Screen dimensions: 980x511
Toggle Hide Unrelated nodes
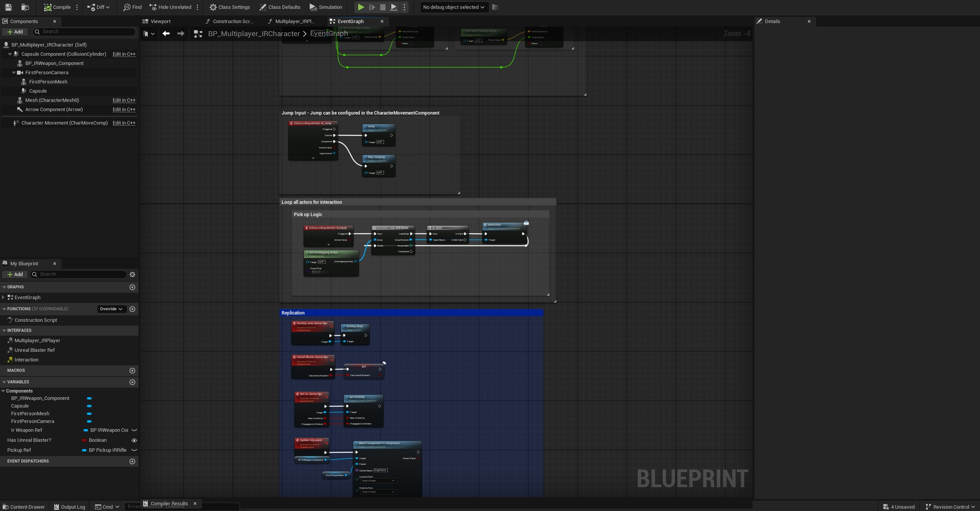(x=170, y=7)
